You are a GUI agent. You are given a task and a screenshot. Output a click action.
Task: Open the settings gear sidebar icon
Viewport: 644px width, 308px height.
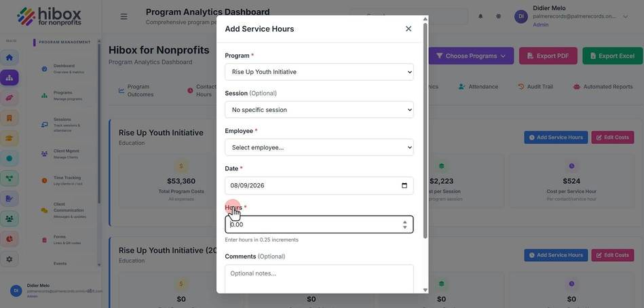point(9,259)
